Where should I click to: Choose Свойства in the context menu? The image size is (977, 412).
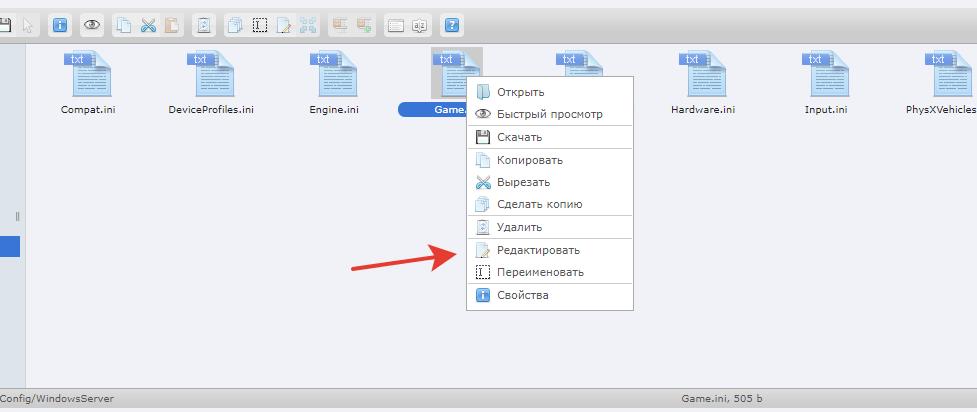click(x=550, y=295)
